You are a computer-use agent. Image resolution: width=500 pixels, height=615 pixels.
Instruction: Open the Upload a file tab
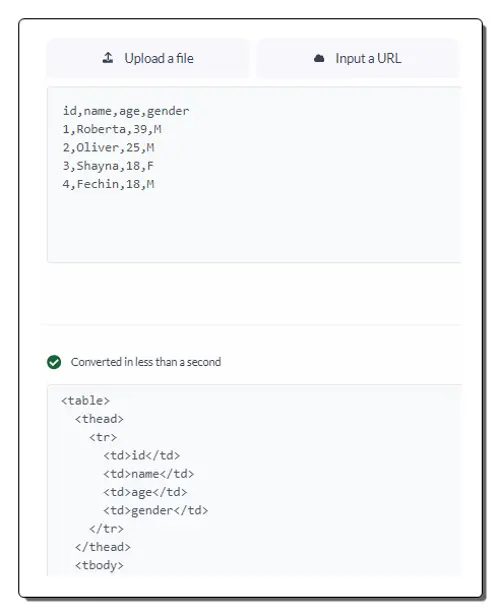point(148,58)
